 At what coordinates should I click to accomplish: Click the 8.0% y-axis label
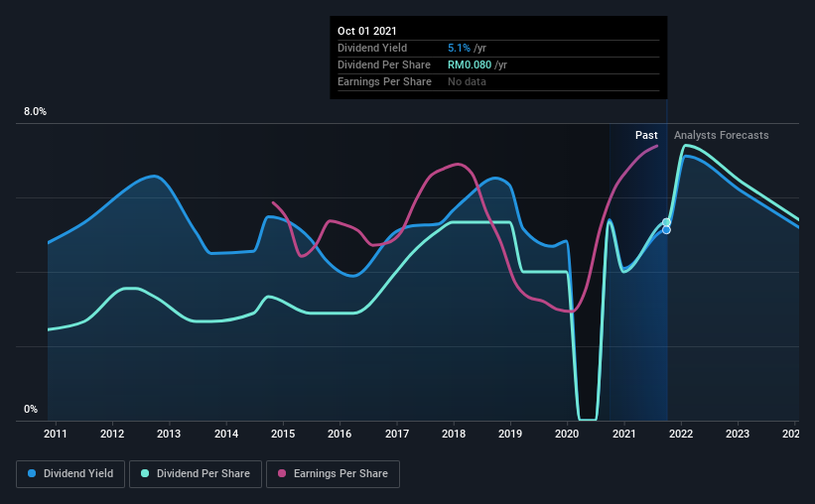point(35,112)
